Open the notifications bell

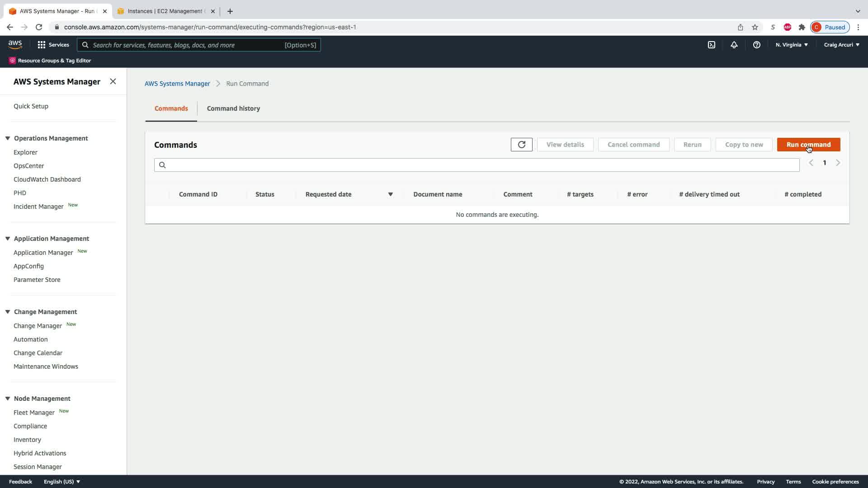(x=734, y=45)
